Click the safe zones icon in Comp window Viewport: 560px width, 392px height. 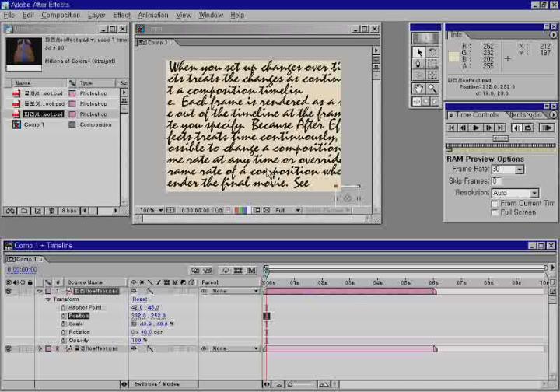click(x=170, y=210)
